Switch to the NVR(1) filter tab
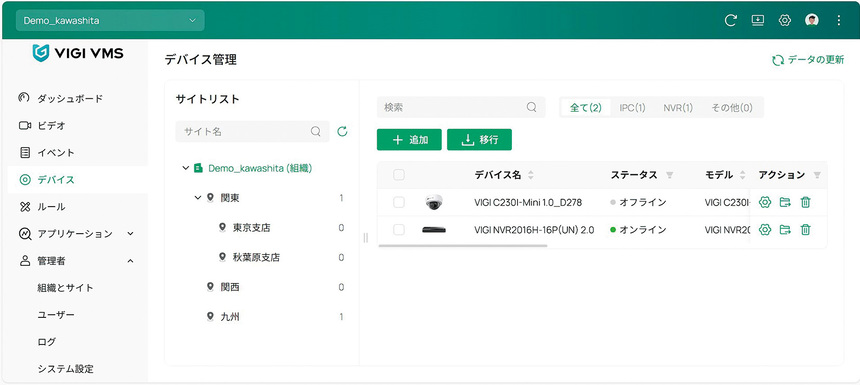This screenshot has height=385, width=860. pos(678,107)
